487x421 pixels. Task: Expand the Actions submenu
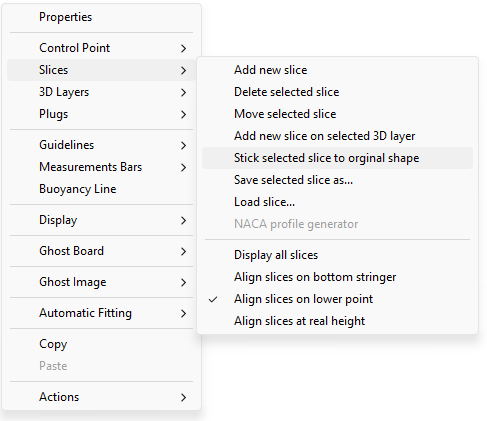(101, 397)
